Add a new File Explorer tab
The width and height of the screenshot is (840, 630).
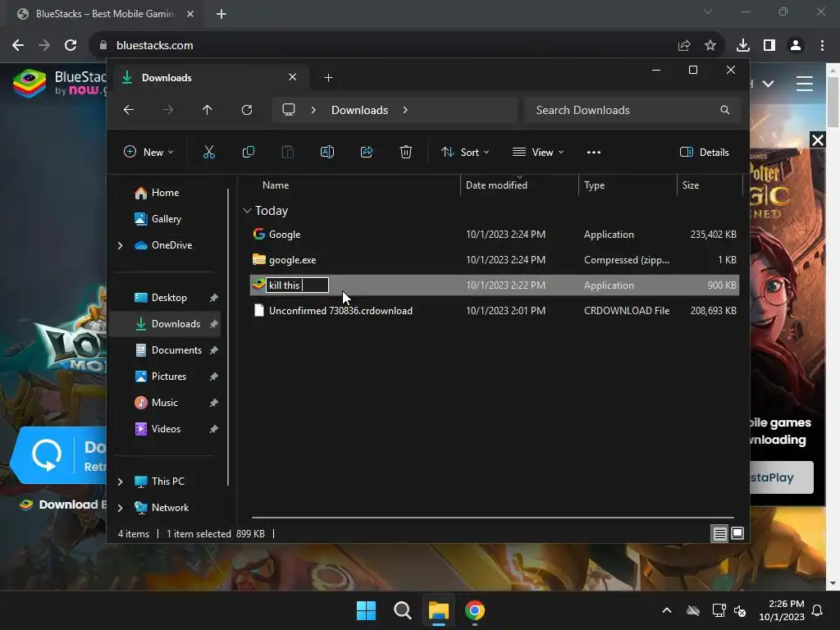point(328,78)
